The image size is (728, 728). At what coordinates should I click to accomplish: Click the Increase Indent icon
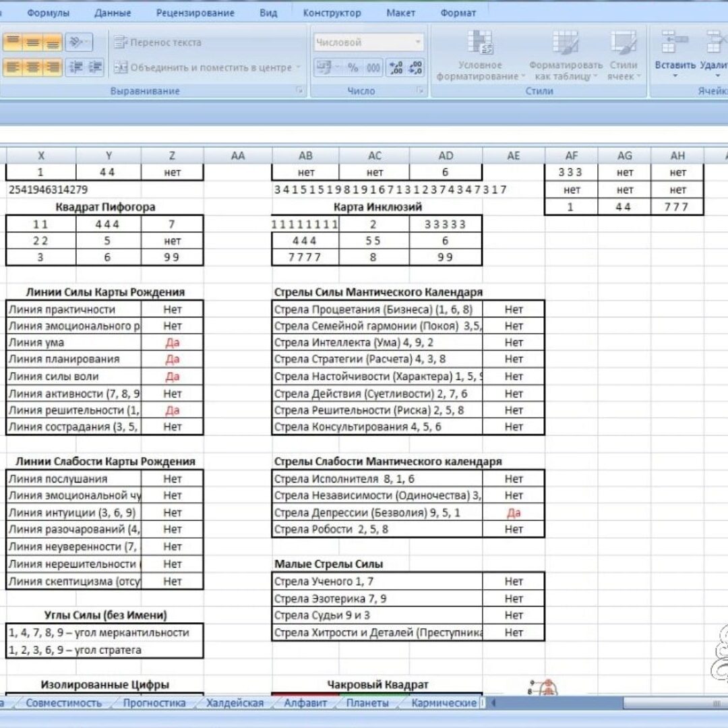tap(96, 67)
